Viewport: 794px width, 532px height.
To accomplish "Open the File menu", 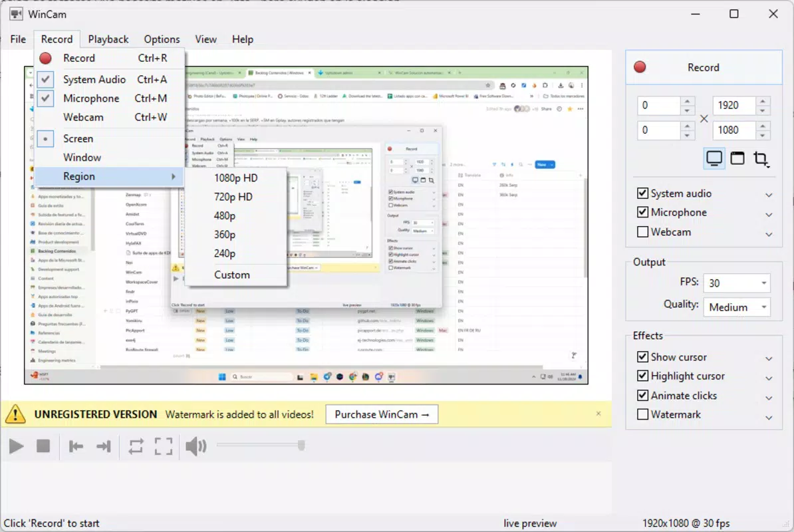I will [18, 39].
